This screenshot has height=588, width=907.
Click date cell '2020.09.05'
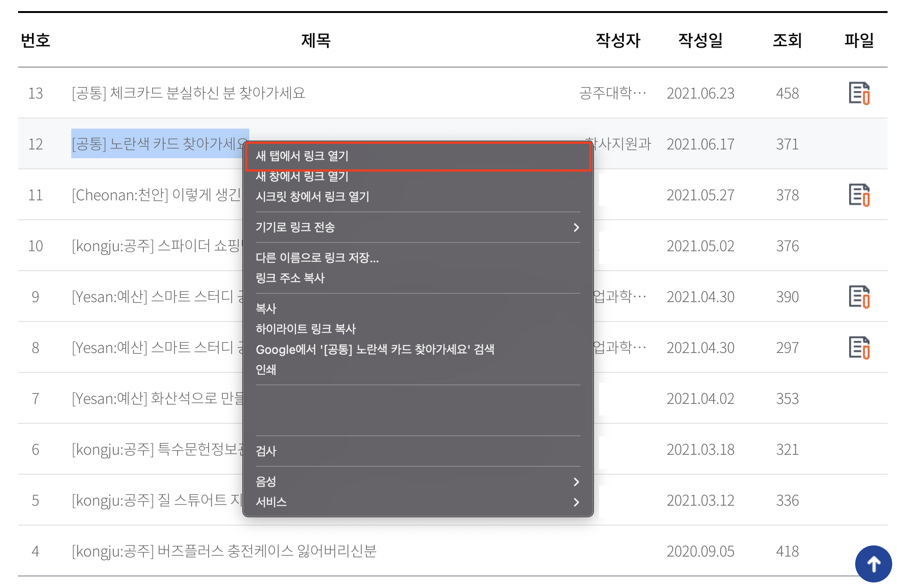coord(700,551)
